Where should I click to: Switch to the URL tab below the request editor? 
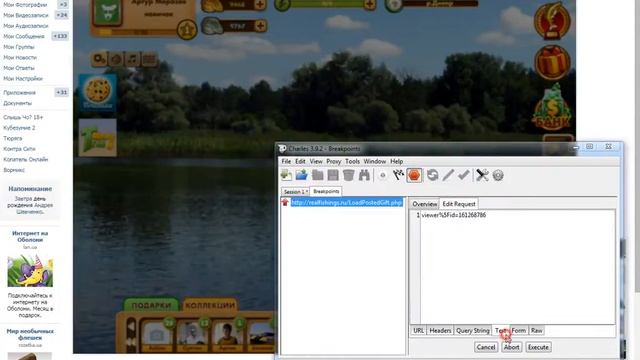coord(418,330)
